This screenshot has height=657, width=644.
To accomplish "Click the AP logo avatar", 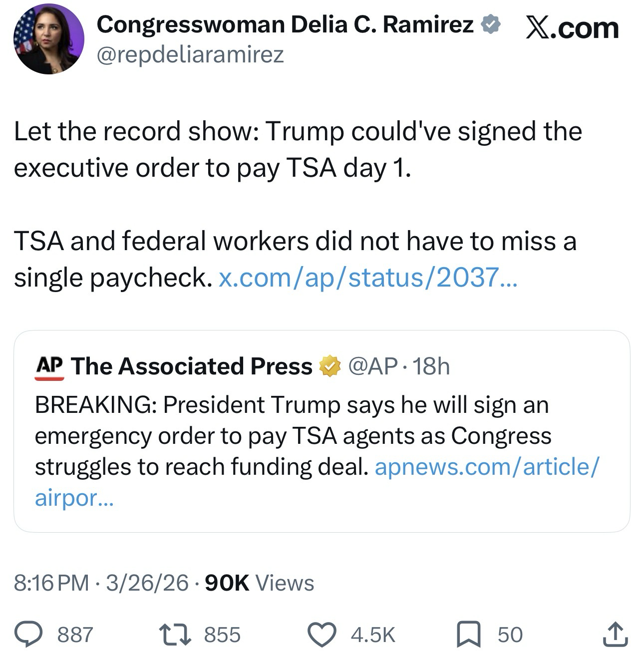I will coord(49,367).
